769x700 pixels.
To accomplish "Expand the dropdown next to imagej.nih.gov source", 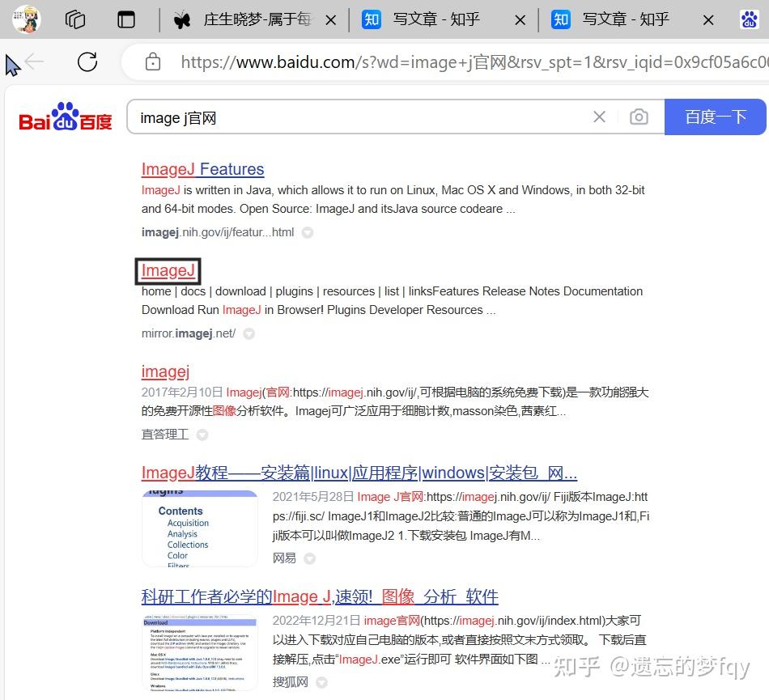I will coord(307,232).
